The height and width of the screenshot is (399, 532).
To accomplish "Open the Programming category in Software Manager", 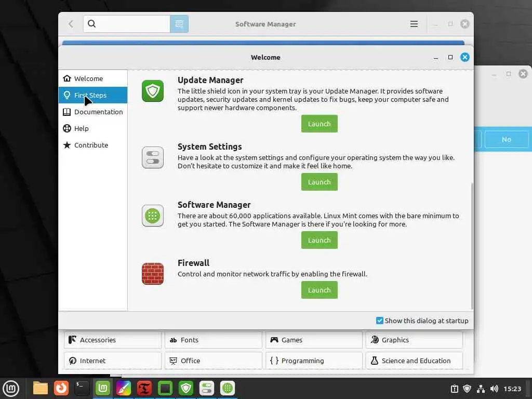I will click(x=314, y=361).
